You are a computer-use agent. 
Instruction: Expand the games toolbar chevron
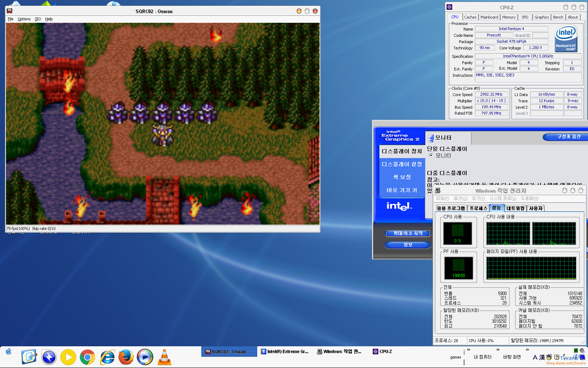click(x=468, y=350)
